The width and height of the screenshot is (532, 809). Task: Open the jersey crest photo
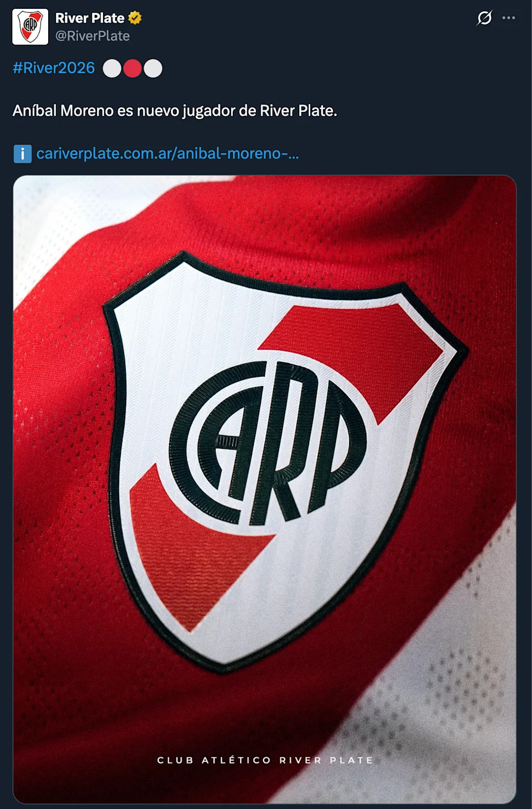coord(265,489)
